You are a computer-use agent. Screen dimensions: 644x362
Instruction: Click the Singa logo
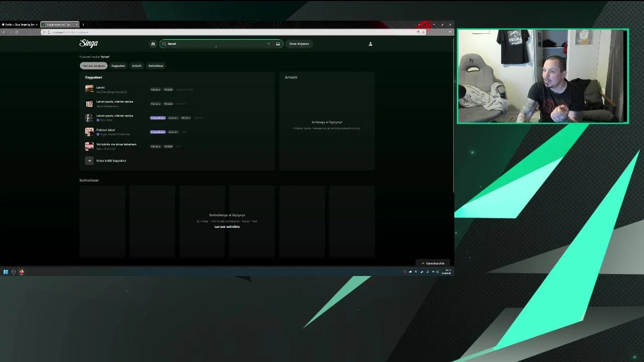(x=89, y=43)
